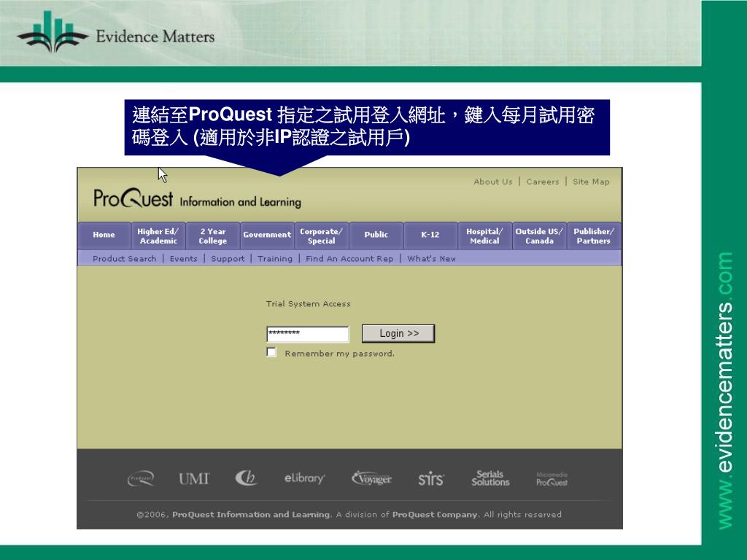Open the About Us link
Image resolution: width=747 pixels, height=560 pixels.
pyautogui.click(x=493, y=182)
